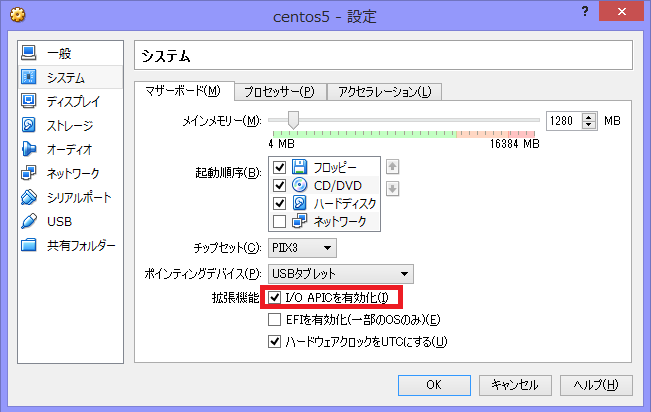Click the ストレージ disk icon

29,125
